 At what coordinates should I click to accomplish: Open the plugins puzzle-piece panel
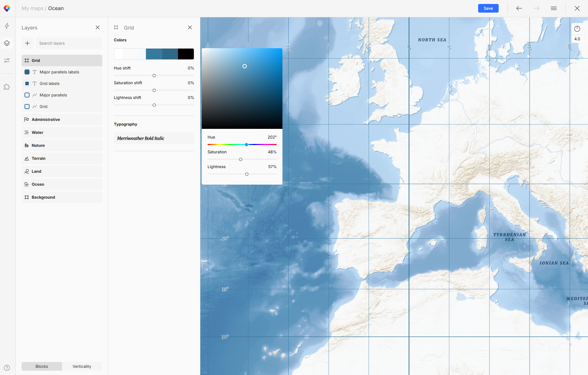click(x=7, y=86)
